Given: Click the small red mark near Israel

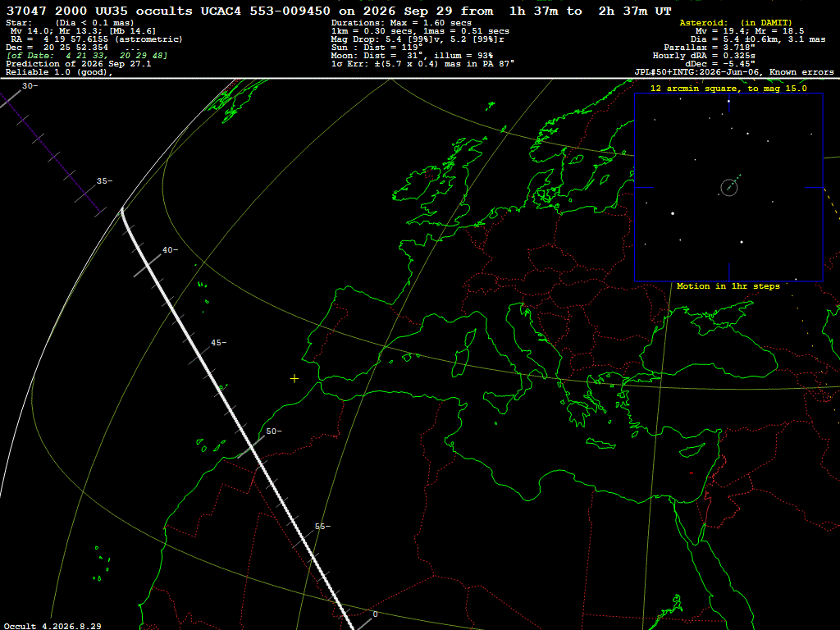Looking at the screenshot, I should click(x=692, y=473).
